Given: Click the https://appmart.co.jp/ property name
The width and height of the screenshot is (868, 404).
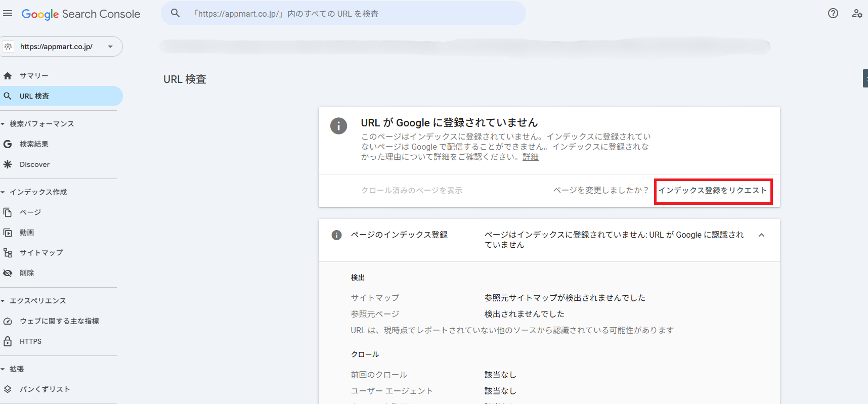Looking at the screenshot, I should pyautogui.click(x=56, y=47).
